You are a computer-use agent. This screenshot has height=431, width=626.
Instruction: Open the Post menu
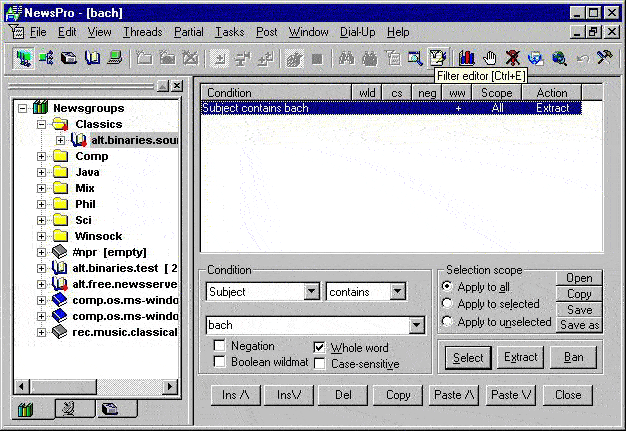266,32
